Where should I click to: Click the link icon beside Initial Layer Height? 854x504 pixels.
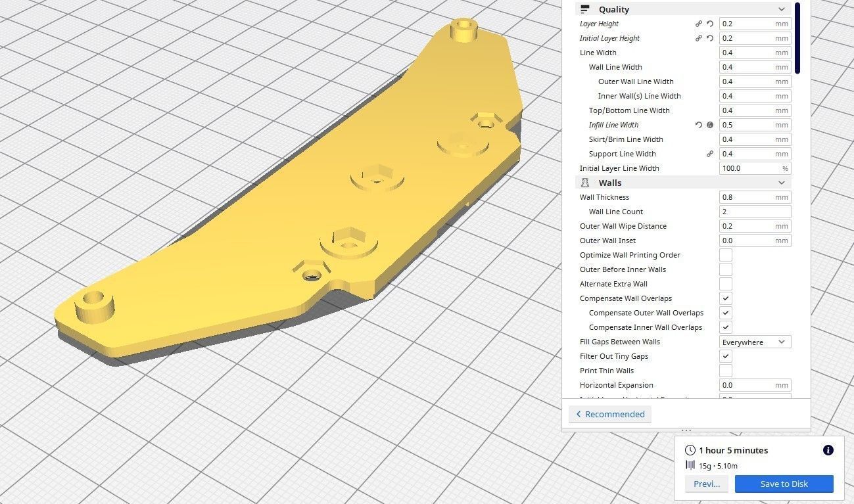click(x=699, y=38)
